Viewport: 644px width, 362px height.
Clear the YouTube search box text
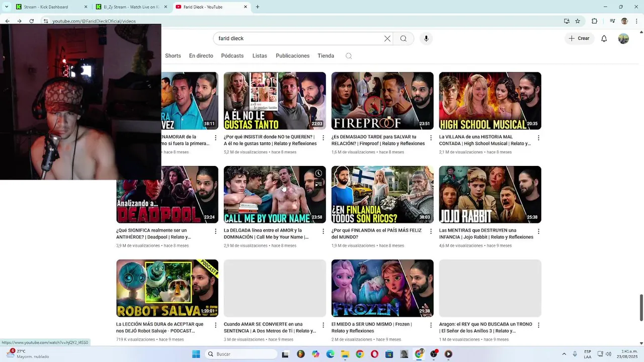(x=387, y=39)
